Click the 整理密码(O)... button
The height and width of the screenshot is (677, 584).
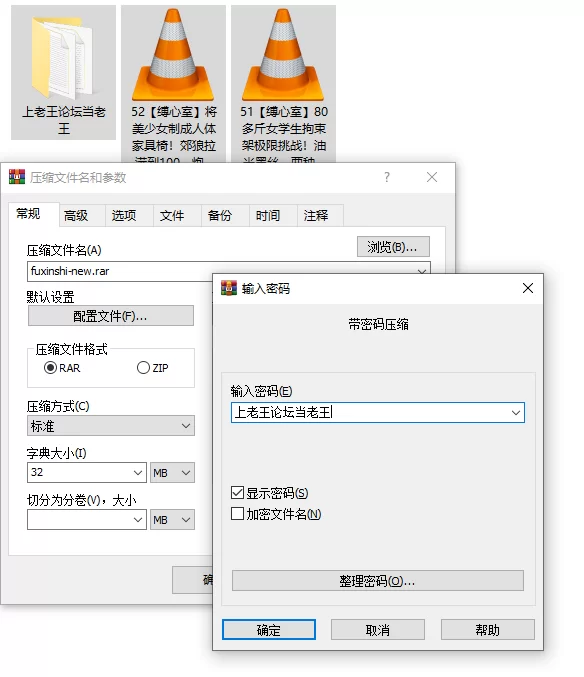point(378,581)
